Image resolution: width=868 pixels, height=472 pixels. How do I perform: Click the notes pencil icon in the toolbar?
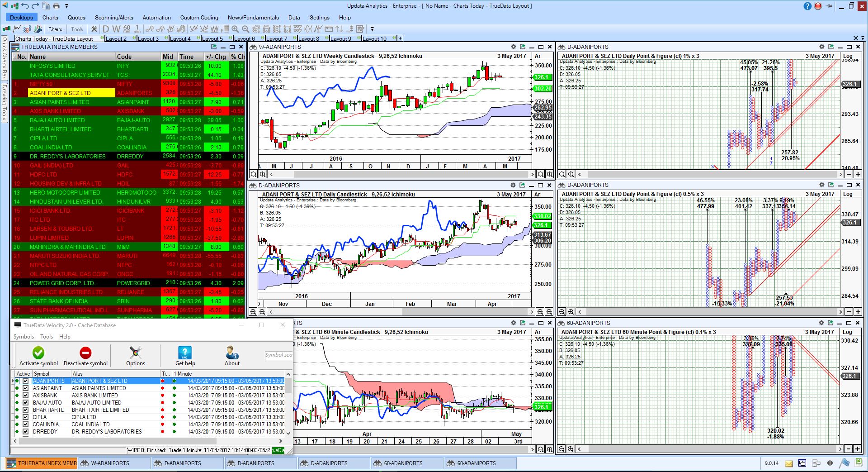(360, 29)
